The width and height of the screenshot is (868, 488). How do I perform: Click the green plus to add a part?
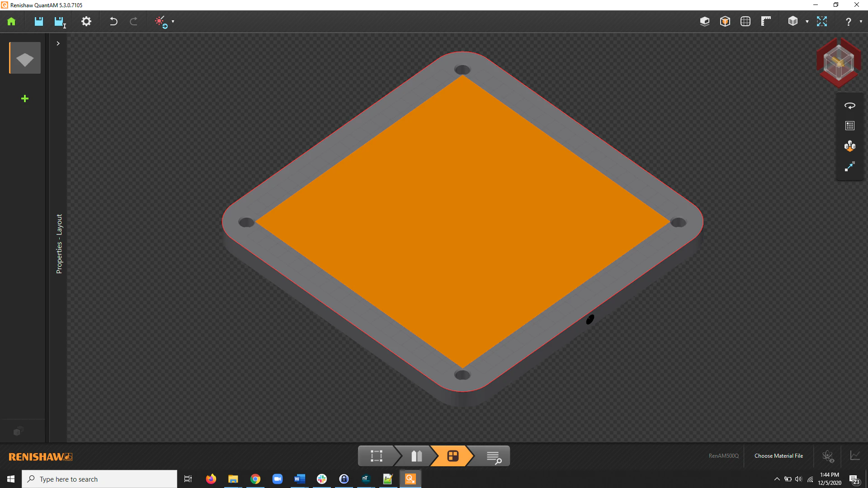[x=25, y=99]
